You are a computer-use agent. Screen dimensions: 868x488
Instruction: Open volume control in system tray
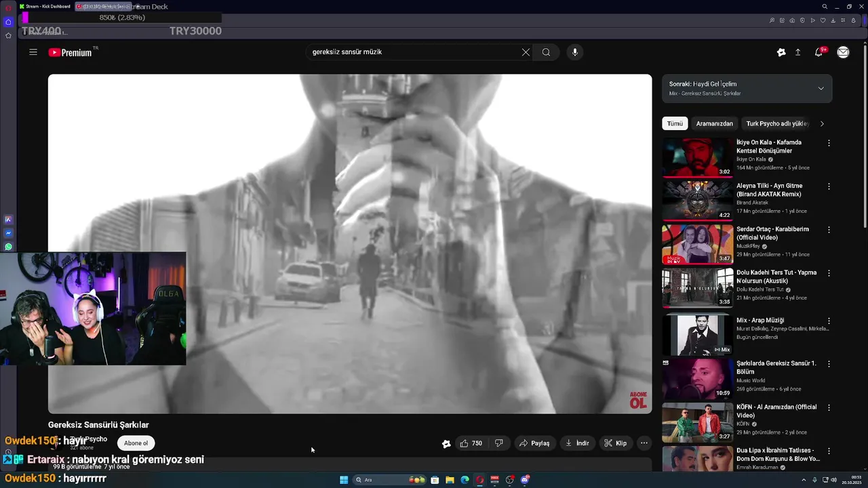[833, 480]
